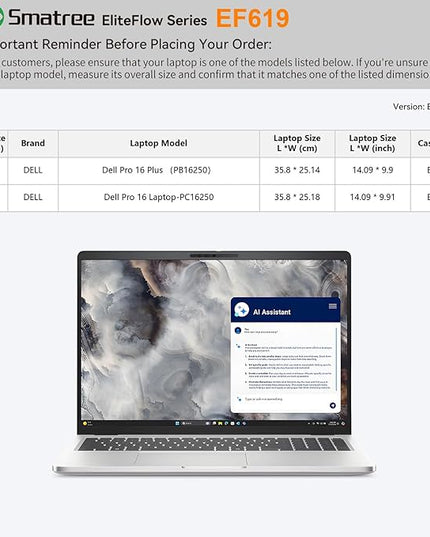Click the laptop's webcam bar above the screen
This screenshot has height=537, width=430.
coord(214,255)
